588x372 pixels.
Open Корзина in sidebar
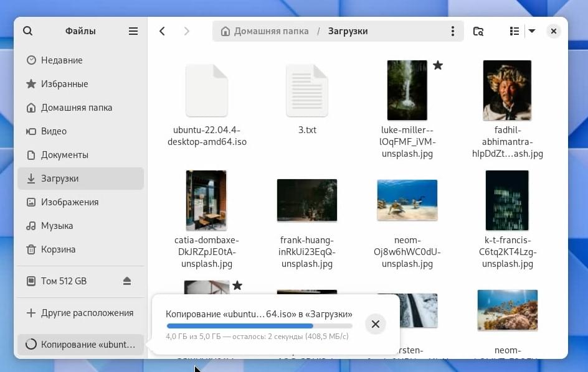80,249
